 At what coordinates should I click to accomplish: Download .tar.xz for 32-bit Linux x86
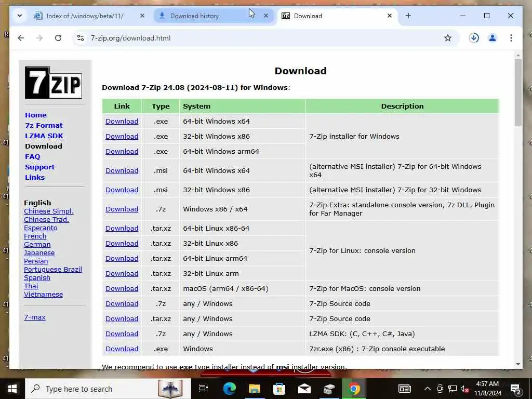pos(122,243)
